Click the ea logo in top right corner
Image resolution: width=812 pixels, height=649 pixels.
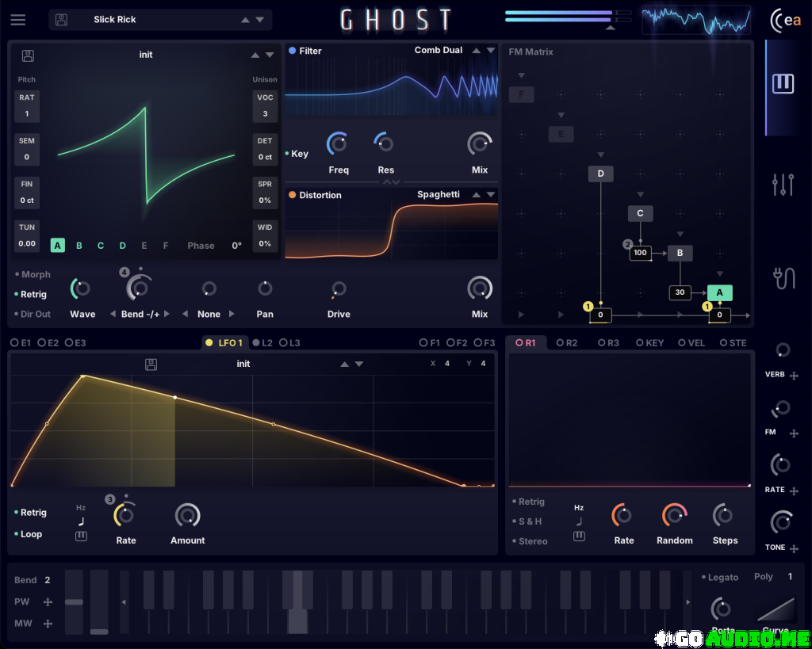point(787,20)
